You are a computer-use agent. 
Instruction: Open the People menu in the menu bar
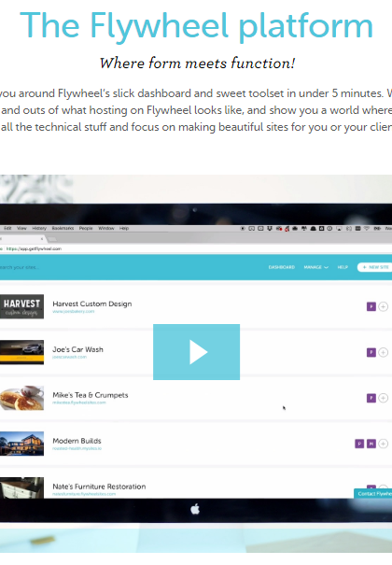(x=86, y=228)
